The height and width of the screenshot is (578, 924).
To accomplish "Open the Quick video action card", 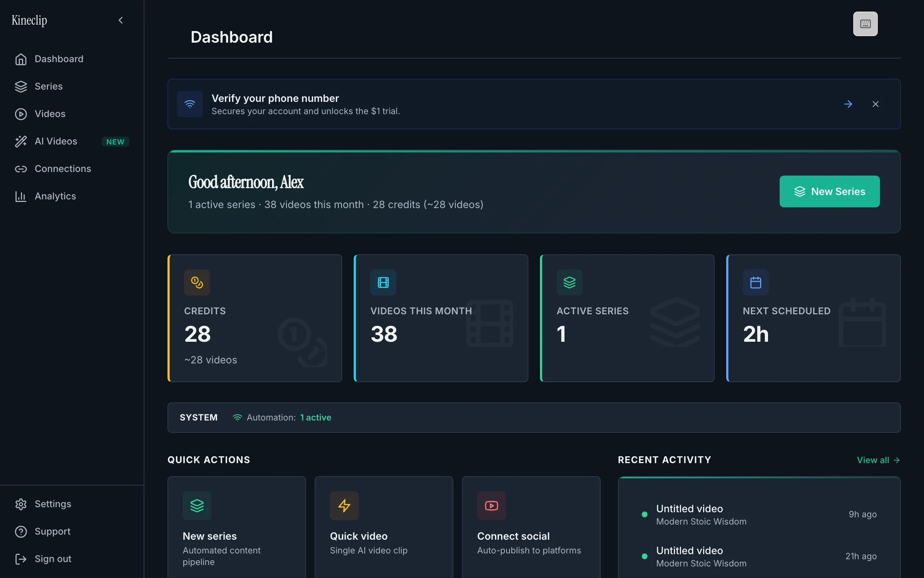I will (x=384, y=527).
